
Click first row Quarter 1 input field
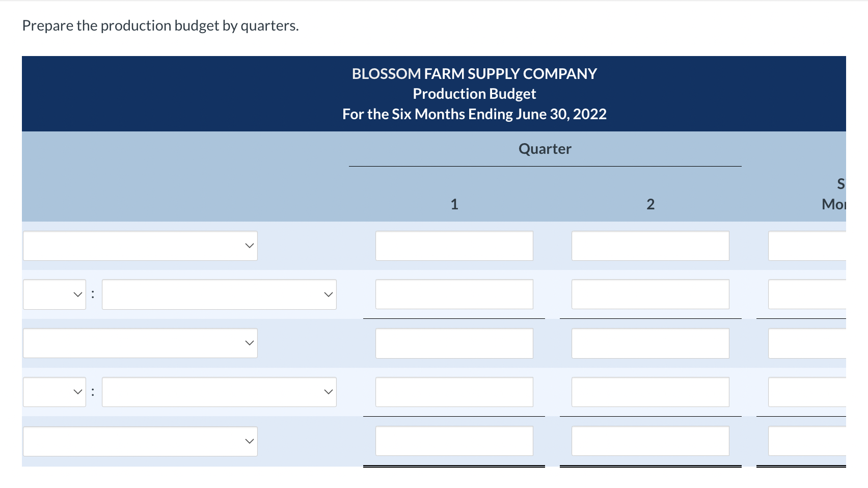tap(454, 246)
